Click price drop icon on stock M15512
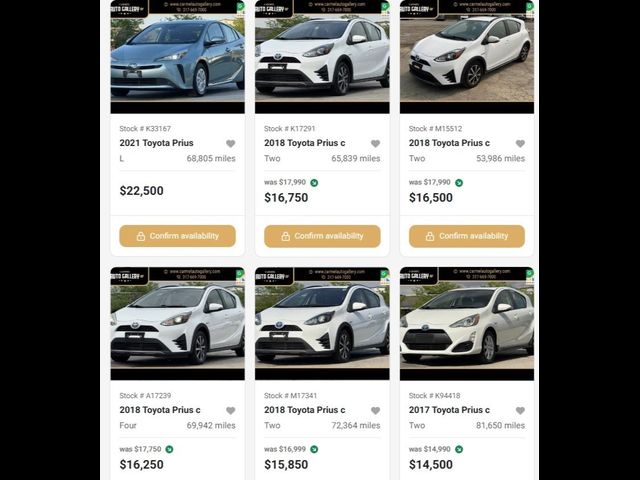The image size is (640, 480). (459, 183)
